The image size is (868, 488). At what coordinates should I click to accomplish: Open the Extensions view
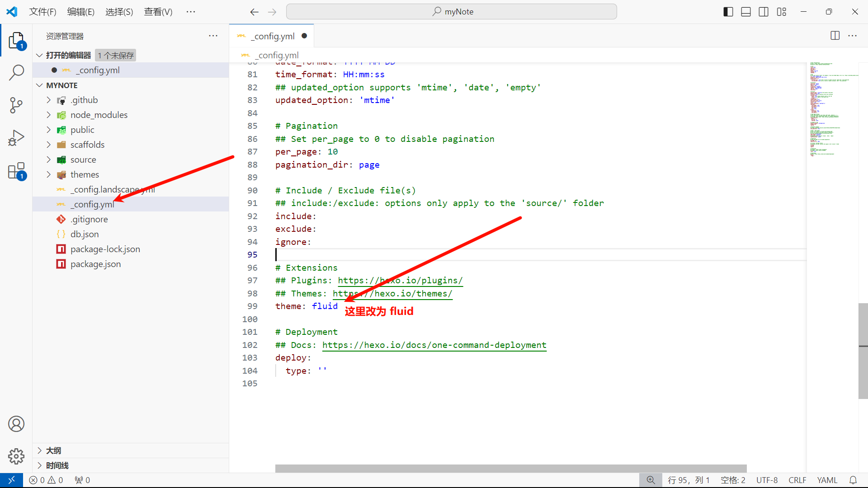[x=16, y=171]
